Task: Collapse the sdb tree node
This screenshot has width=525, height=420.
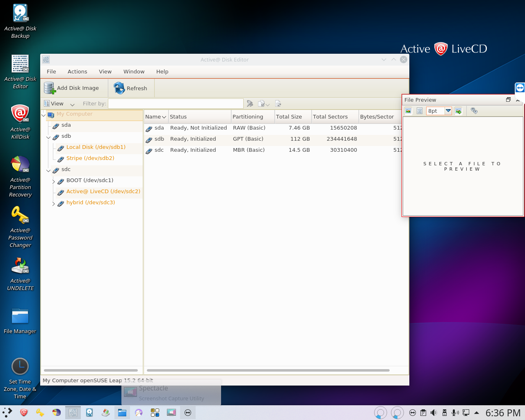Action: pos(48,137)
